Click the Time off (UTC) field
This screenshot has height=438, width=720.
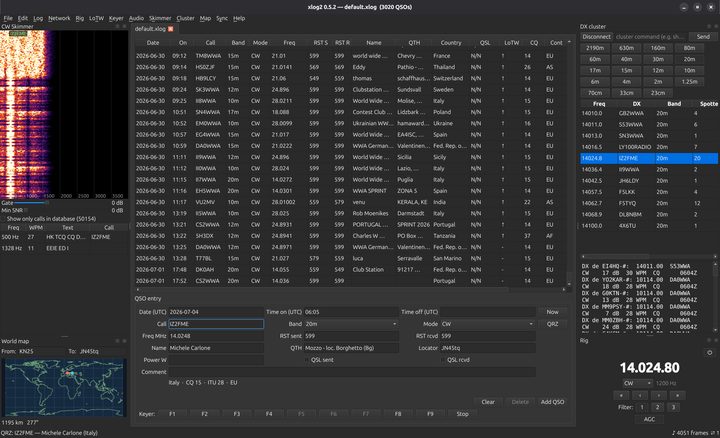coord(488,312)
